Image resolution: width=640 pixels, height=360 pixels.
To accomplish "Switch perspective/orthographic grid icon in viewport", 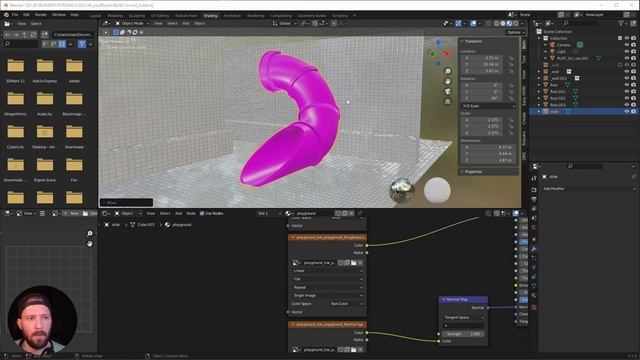I will point(447,101).
